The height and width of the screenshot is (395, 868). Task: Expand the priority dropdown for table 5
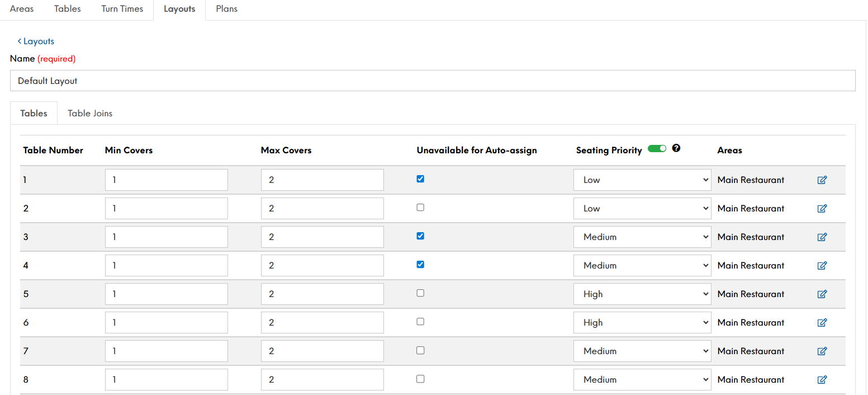coord(642,294)
